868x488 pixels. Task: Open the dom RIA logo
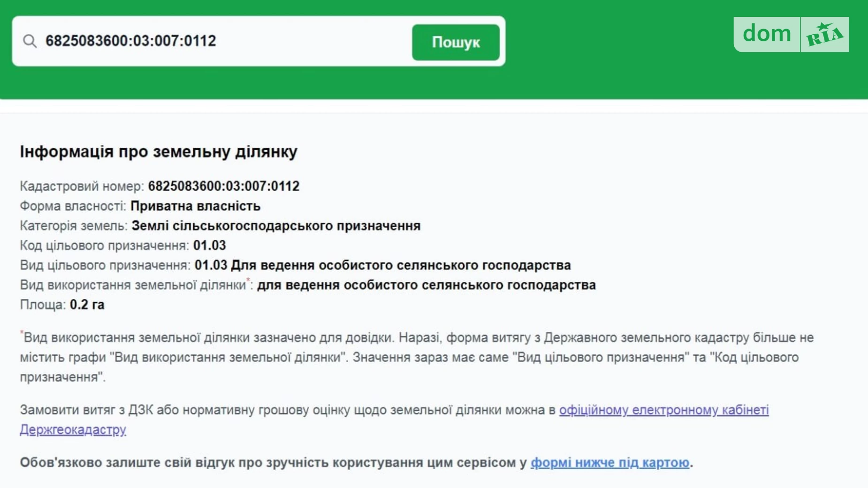(791, 34)
